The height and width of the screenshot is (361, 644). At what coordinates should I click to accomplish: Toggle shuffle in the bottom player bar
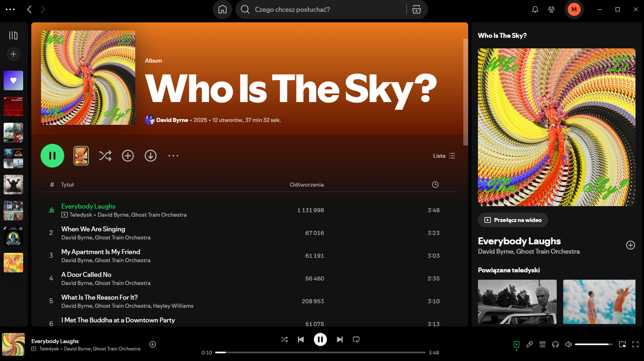click(285, 339)
